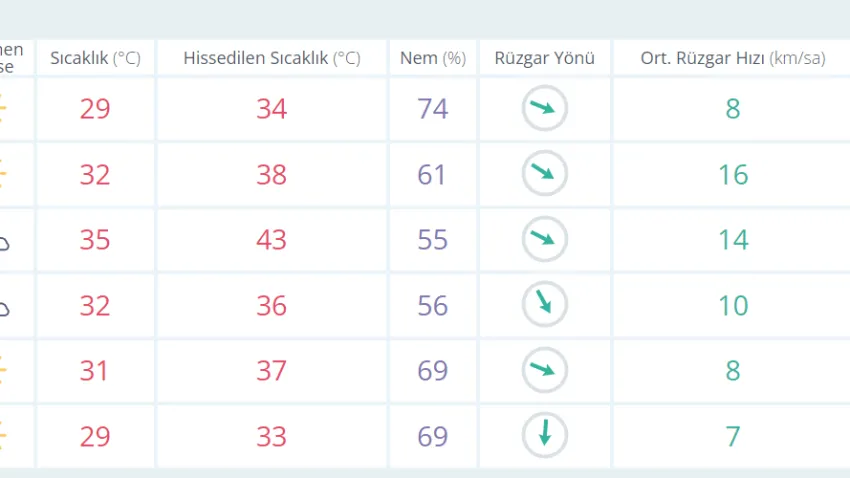The height and width of the screenshot is (478, 850).
Task: Select the wind speed value 16
Action: coord(732,174)
